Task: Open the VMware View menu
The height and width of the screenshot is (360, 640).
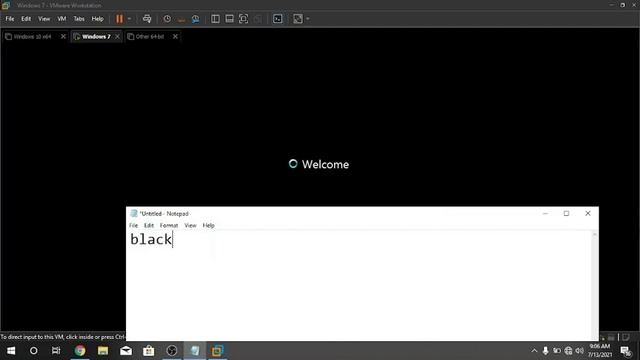Action: coord(44,19)
